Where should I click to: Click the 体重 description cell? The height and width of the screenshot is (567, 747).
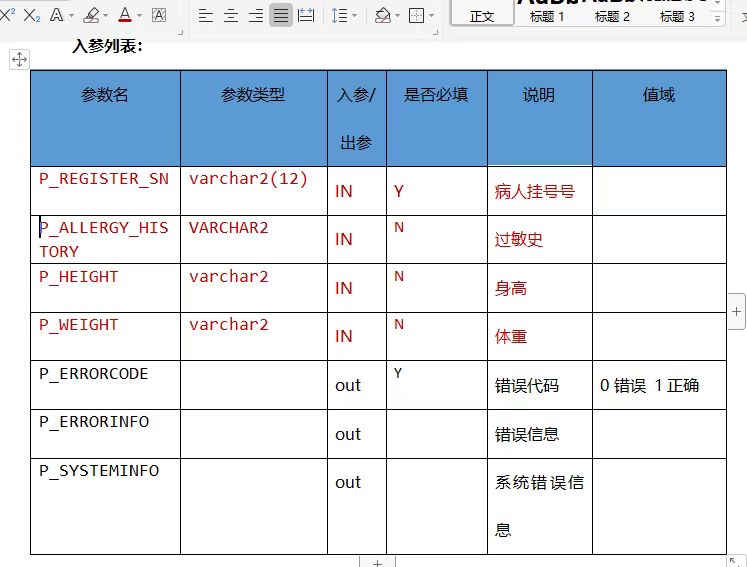click(x=540, y=336)
